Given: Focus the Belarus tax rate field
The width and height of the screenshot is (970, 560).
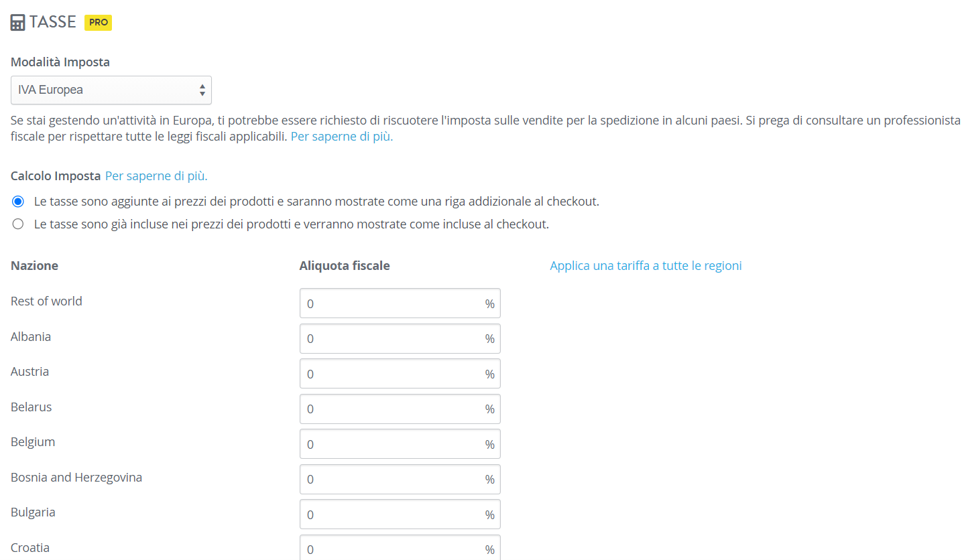Looking at the screenshot, I should tap(400, 409).
